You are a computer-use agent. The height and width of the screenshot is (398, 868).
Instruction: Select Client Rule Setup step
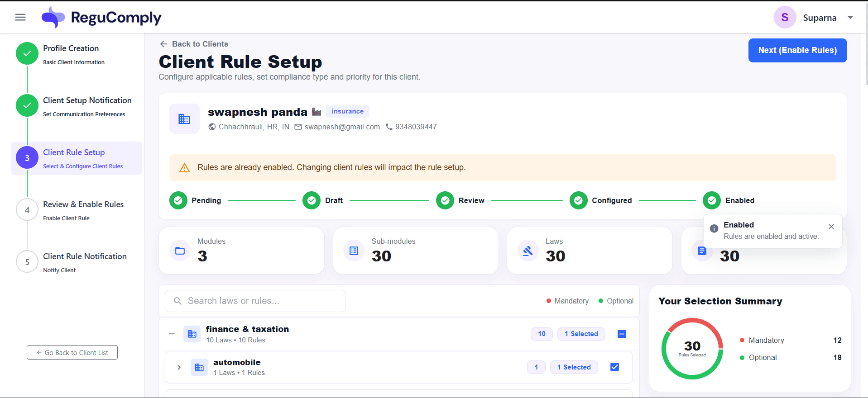click(x=77, y=158)
